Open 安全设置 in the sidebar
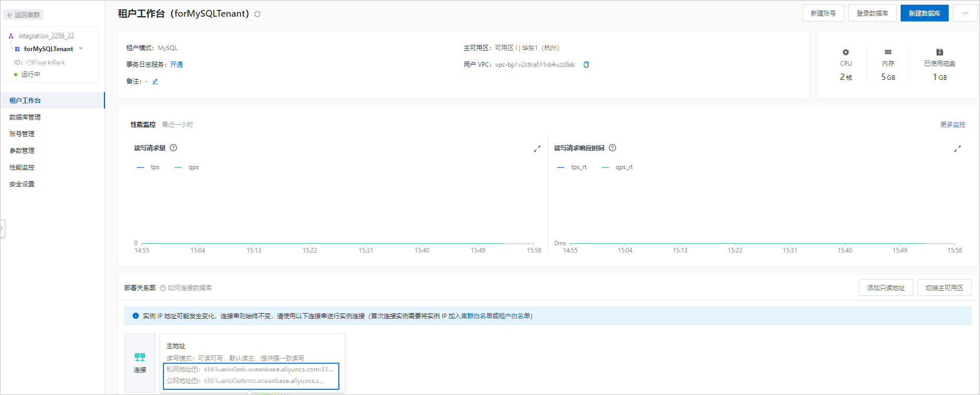 pyautogui.click(x=52, y=184)
